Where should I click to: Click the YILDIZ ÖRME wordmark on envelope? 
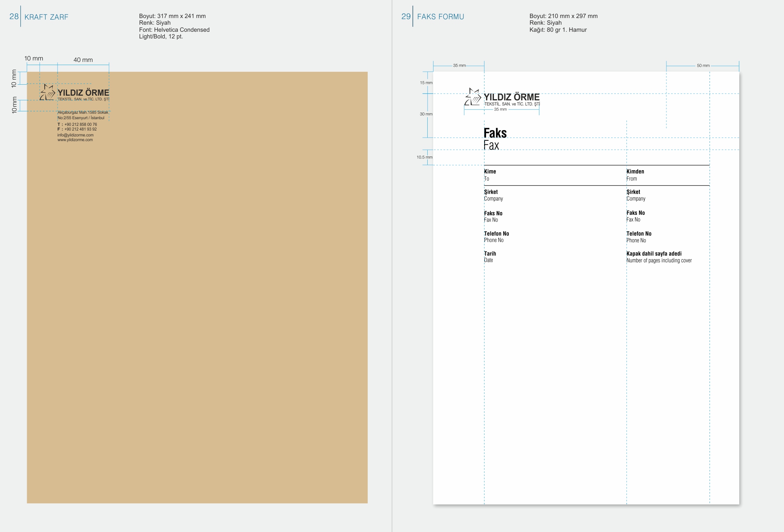click(x=83, y=93)
